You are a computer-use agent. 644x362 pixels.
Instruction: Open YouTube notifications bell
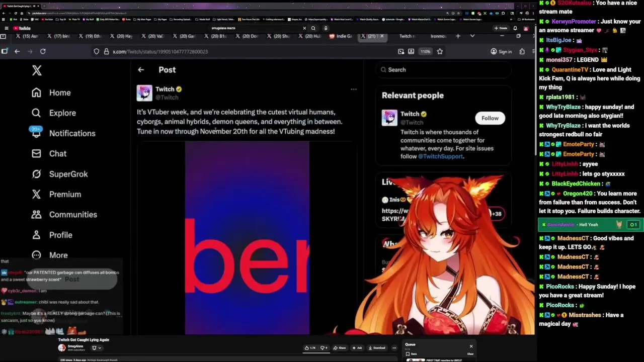515,28
